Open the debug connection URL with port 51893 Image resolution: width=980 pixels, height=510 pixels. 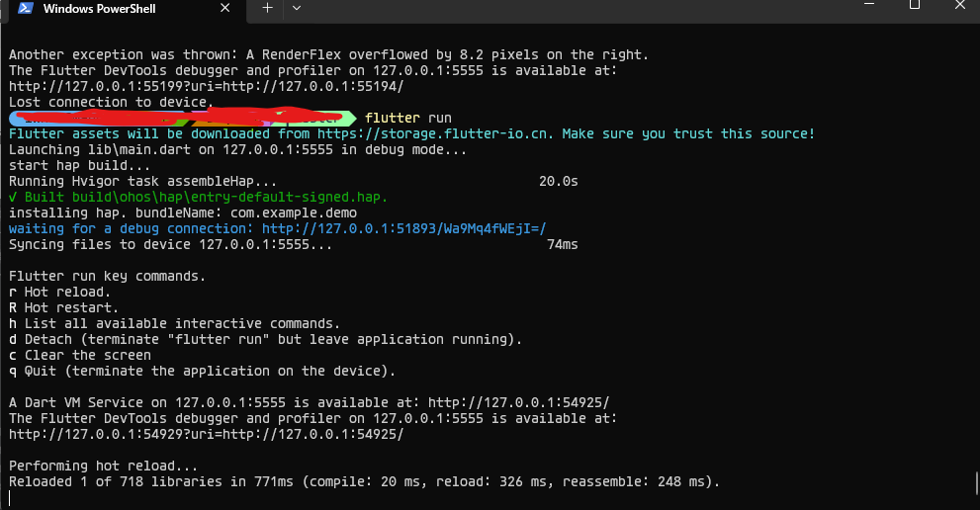point(403,228)
